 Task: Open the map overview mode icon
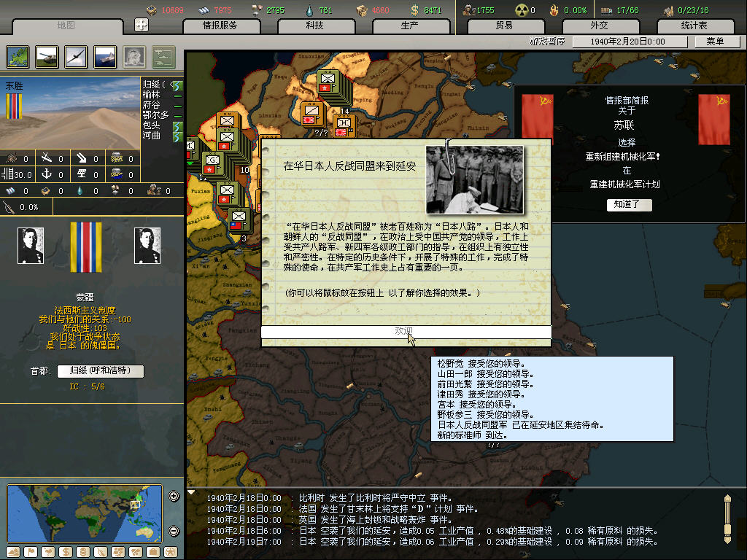(18, 57)
